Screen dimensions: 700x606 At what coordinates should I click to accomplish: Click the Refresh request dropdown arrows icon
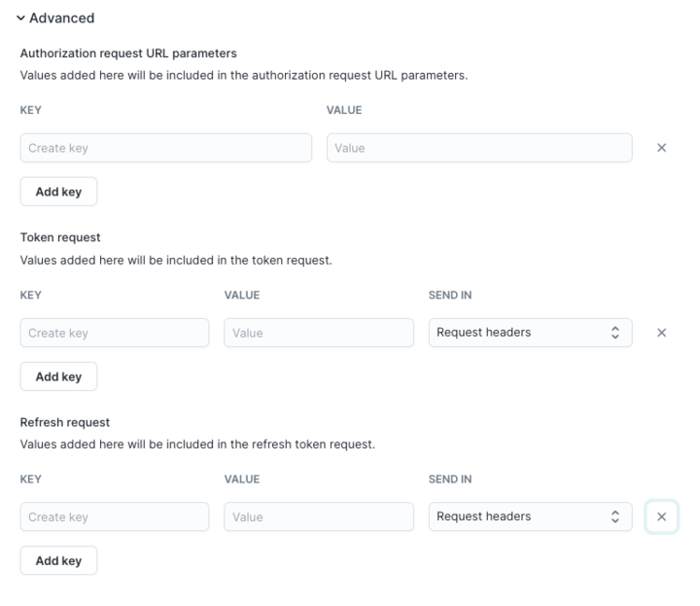pyautogui.click(x=614, y=517)
